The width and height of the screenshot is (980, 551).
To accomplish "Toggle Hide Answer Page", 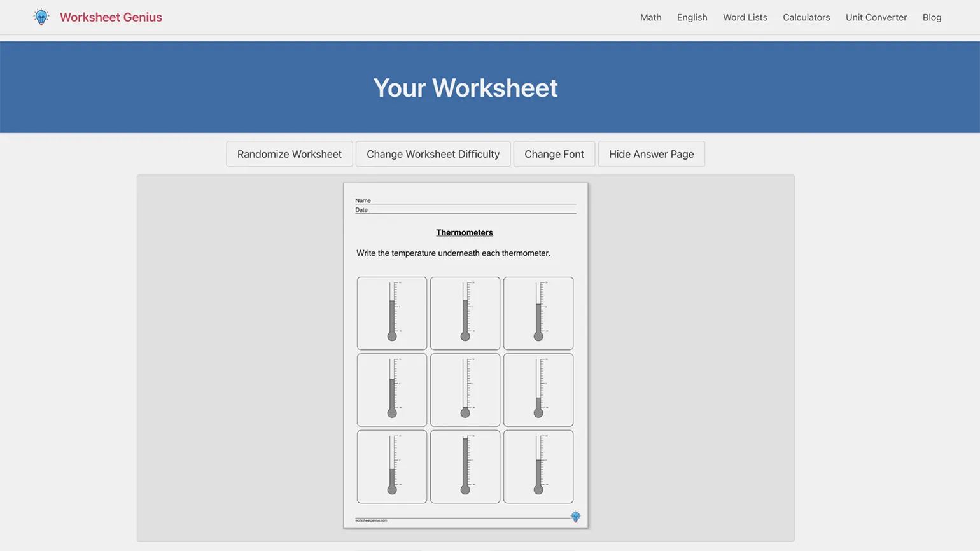I will tap(651, 154).
